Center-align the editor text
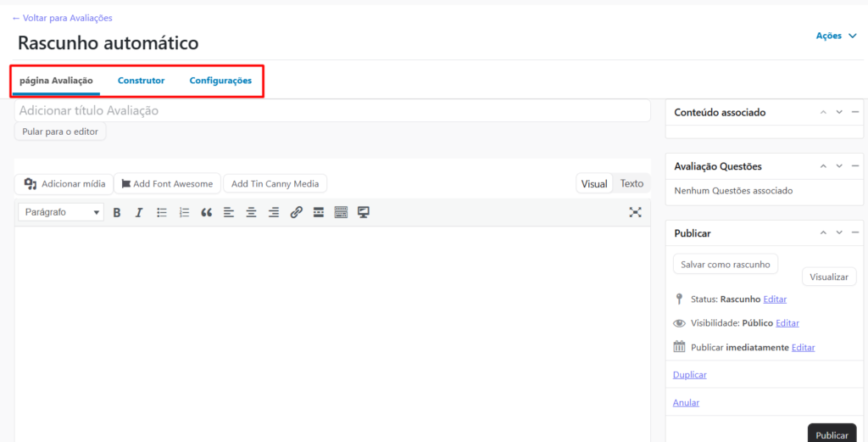 [251, 212]
